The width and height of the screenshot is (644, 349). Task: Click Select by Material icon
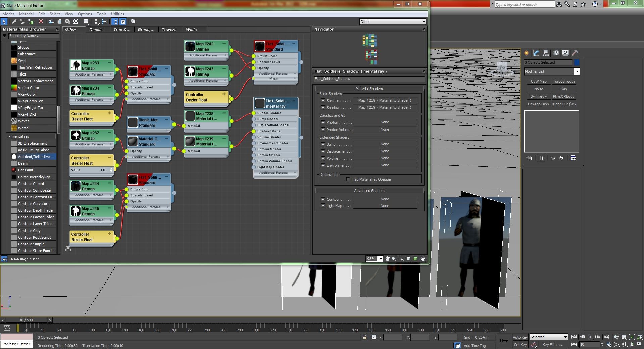[x=133, y=21]
